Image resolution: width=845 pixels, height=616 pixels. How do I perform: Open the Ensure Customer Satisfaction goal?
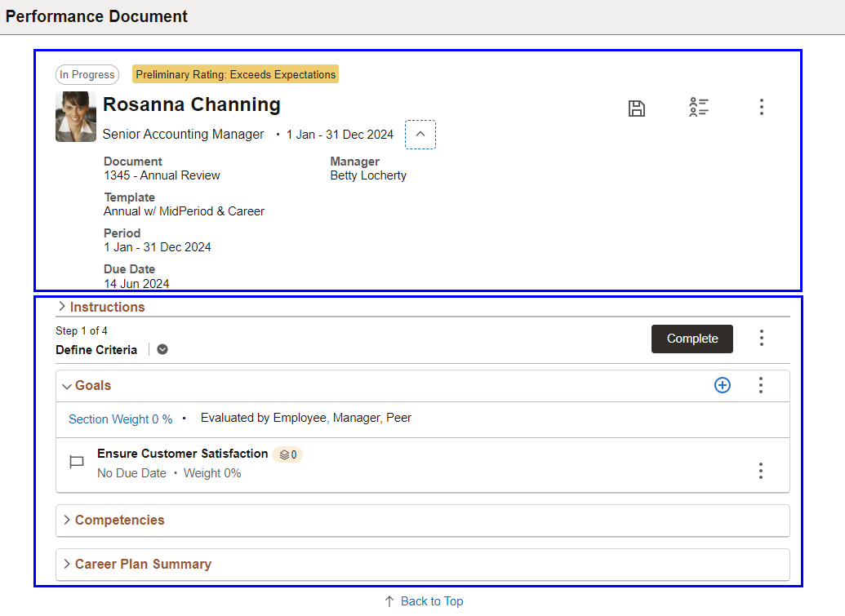coord(183,454)
